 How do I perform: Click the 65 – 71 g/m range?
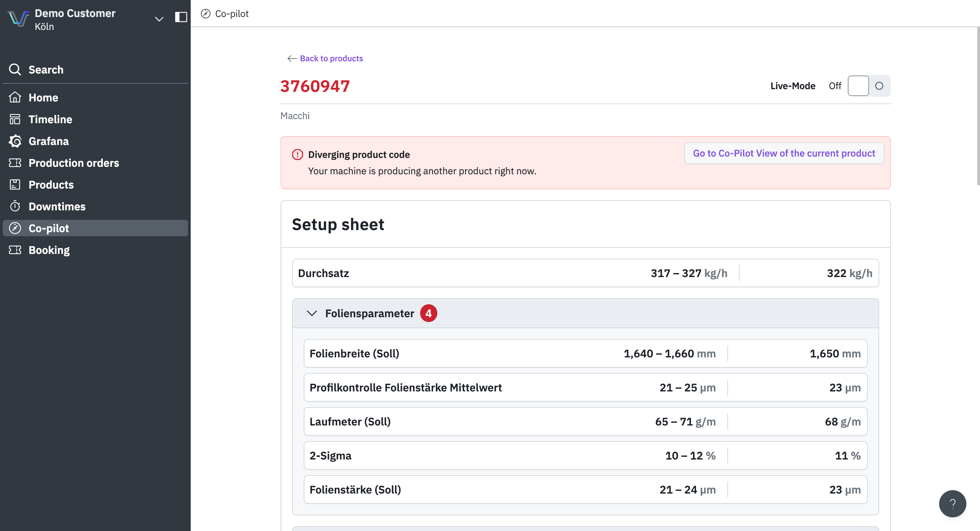[x=685, y=421]
